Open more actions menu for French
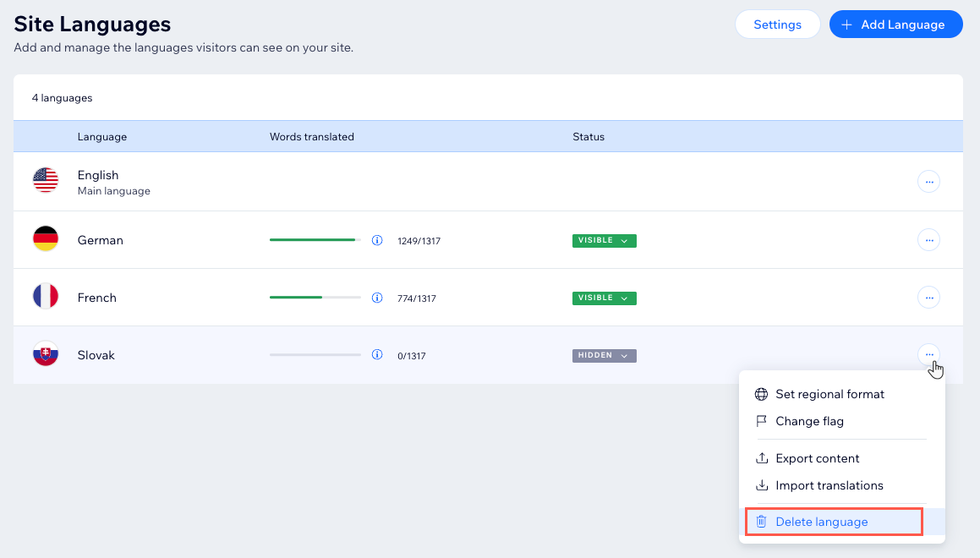The image size is (980, 558). 928,298
